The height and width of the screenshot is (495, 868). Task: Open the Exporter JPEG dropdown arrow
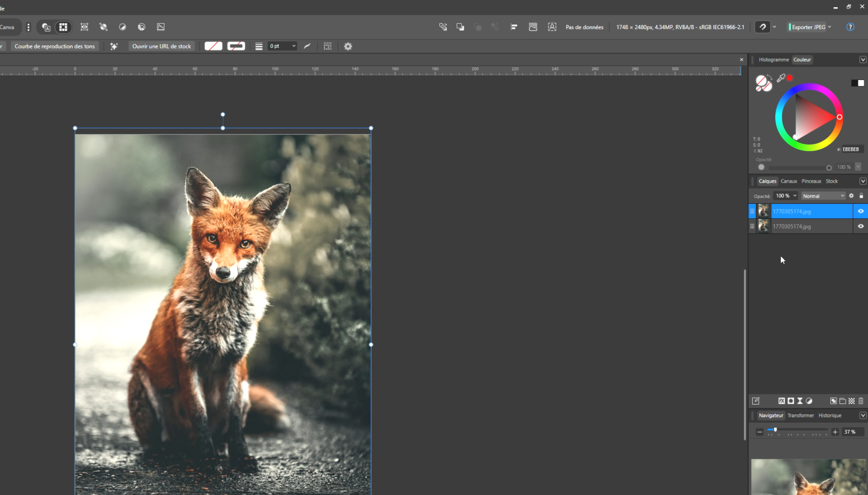(x=829, y=27)
